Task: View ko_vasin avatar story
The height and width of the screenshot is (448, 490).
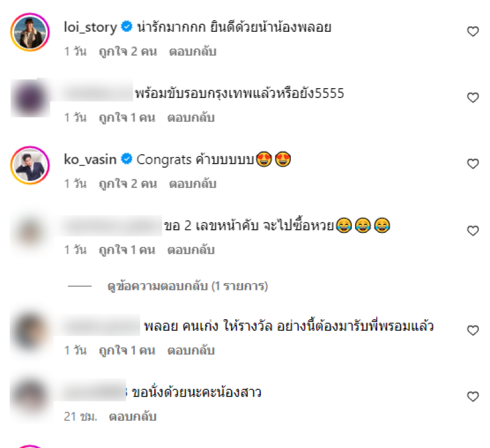Action: [30, 165]
